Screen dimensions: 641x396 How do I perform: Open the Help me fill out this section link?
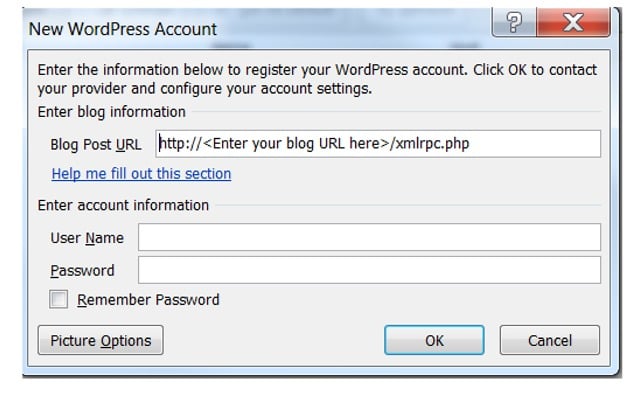[141, 174]
